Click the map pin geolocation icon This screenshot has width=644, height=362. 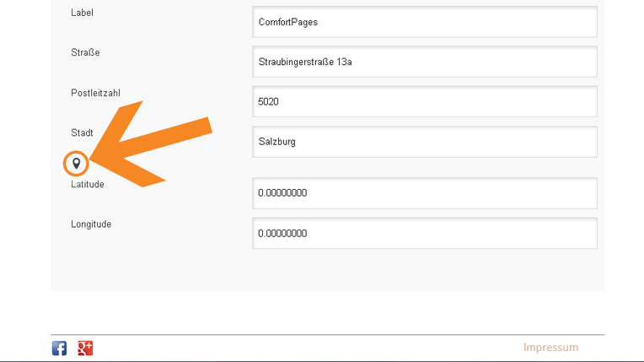pos(76,163)
